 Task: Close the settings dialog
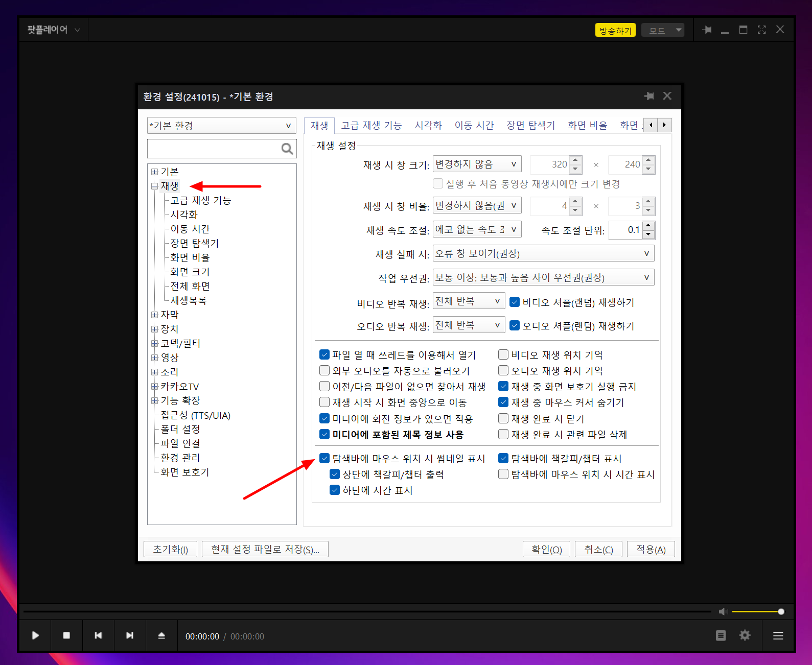(x=667, y=96)
